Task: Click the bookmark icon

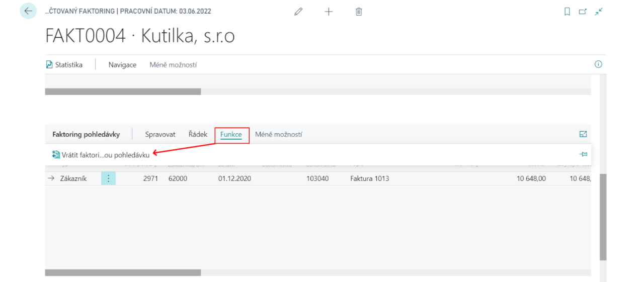Action: [567, 12]
